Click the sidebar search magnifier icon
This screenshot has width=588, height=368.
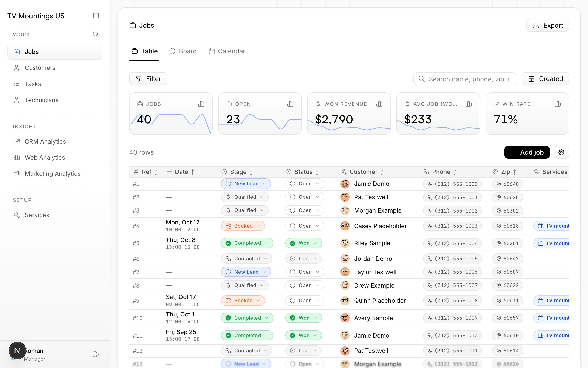[x=96, y=34]
